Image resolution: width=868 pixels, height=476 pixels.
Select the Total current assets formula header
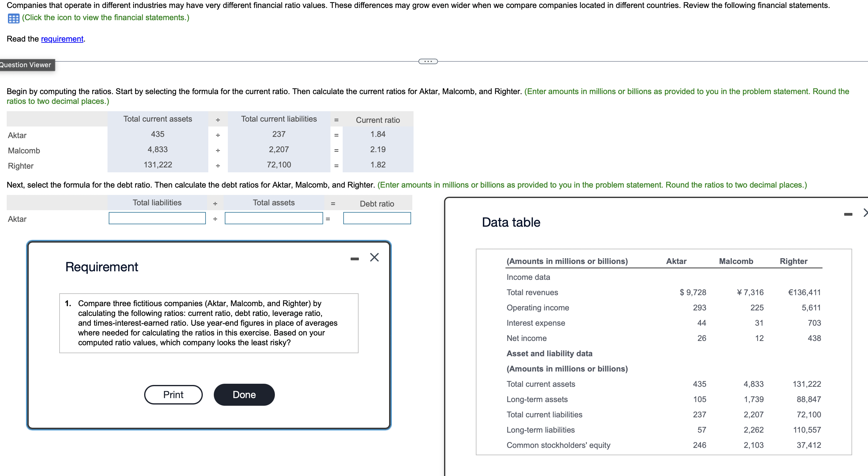pyautogui.click(x=157, y=119)
